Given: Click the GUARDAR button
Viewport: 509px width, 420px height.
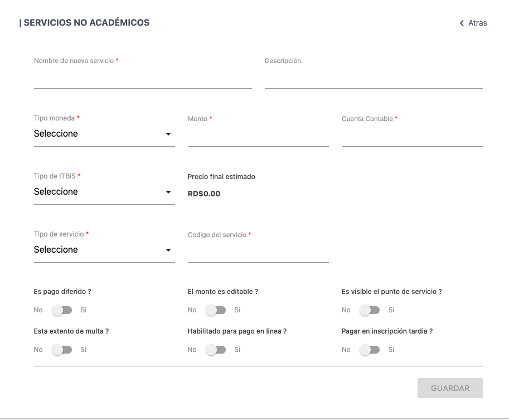Looking at the screenshot, I should coord(450,388).
